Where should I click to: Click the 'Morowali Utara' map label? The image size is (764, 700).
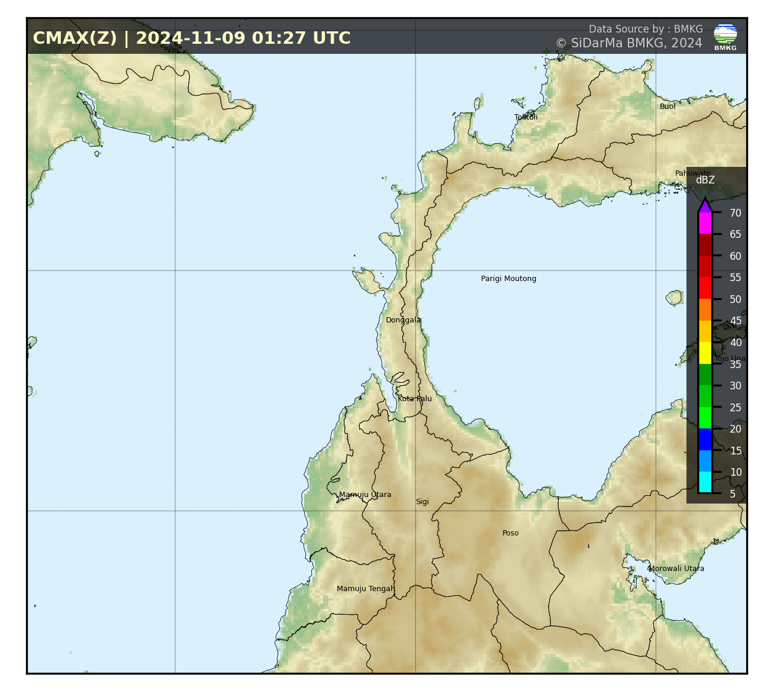coord(676,569)
